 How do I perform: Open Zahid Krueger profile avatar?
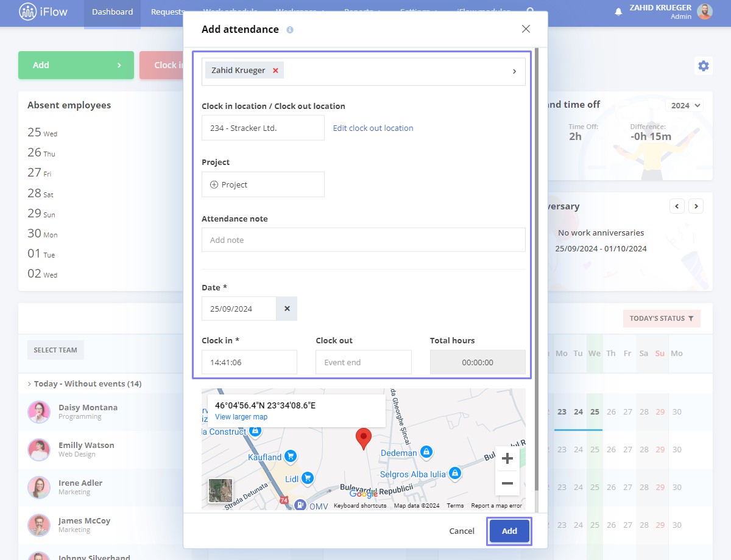pos(705,12)
